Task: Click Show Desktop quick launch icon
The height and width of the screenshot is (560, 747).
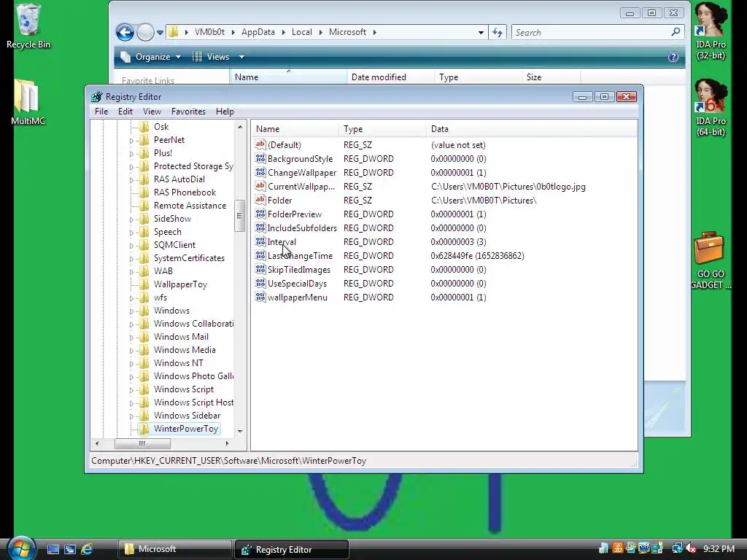Action: coord(53,550)
